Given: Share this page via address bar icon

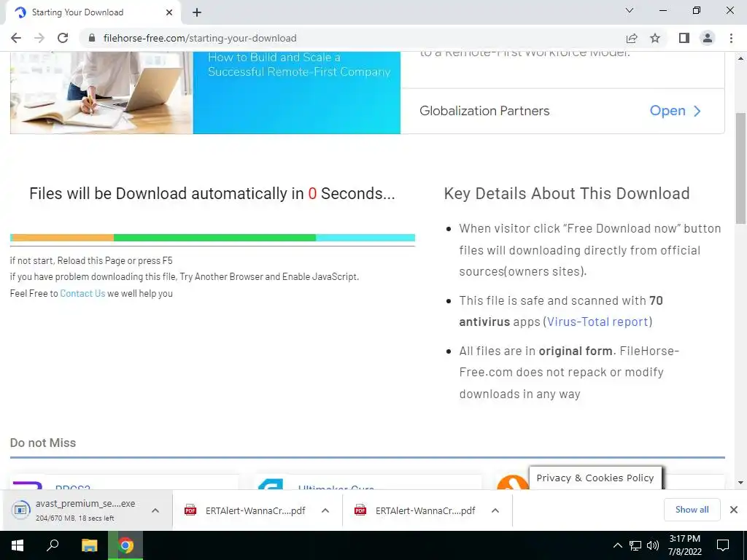Looking at the screenshot, I should (x=632, y=38).
